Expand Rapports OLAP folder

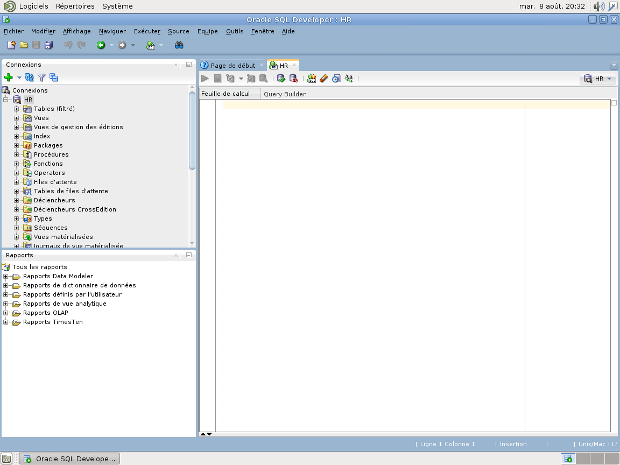point(6,313)
